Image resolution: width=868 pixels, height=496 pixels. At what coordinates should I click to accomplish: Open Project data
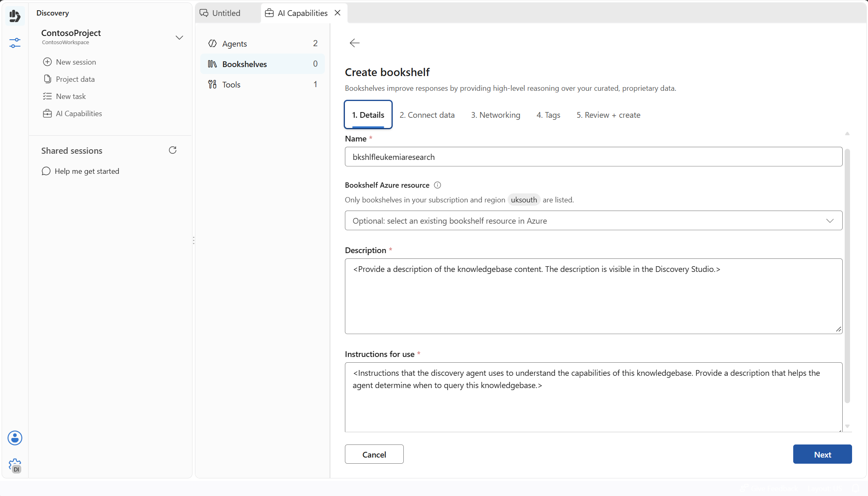click(69, 79)
